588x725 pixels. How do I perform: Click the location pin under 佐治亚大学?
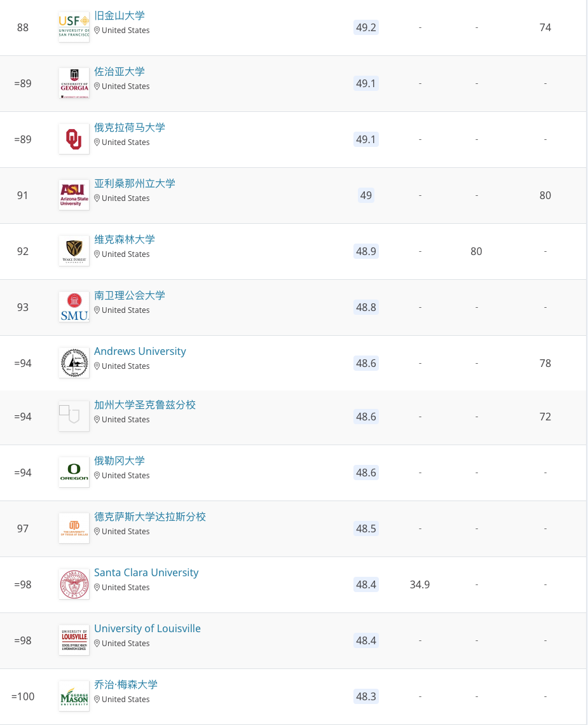(97, 86)
